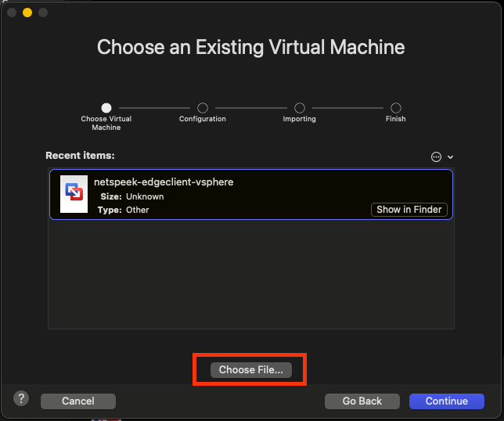Screen dimensions: 504x421
Task: Cancel the virtual machine import
Action: pyautogui.click(x=77, y=401)
